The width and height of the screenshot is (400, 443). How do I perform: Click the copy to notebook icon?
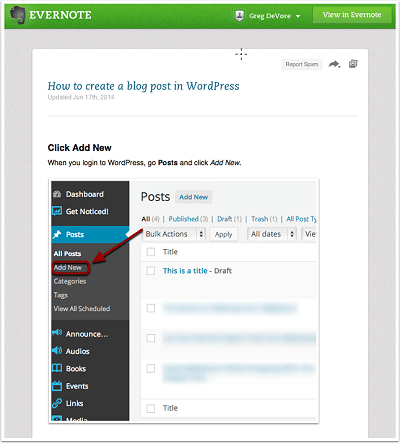click(353, 64)
